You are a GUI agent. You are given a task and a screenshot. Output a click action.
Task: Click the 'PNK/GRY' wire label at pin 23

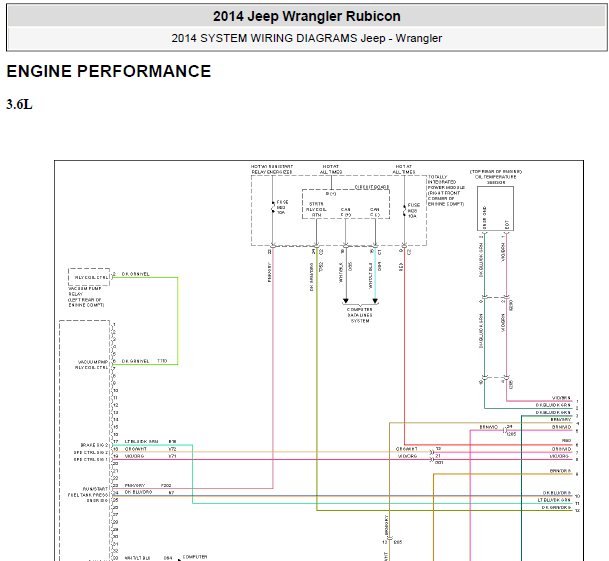(135, 485)
